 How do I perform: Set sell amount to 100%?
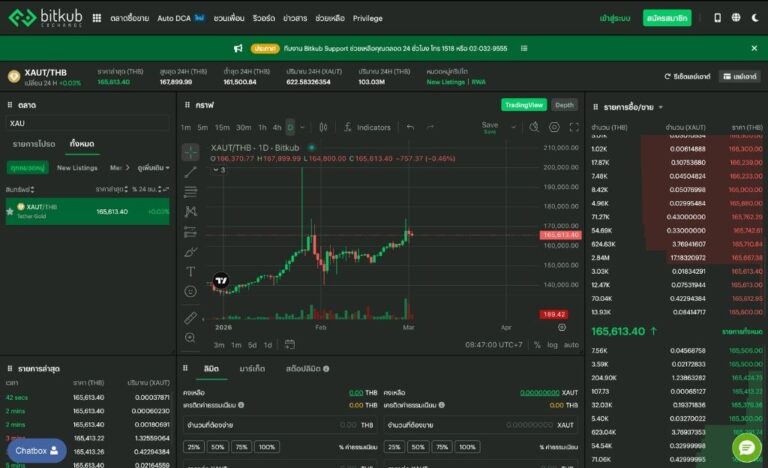point(467,447)
